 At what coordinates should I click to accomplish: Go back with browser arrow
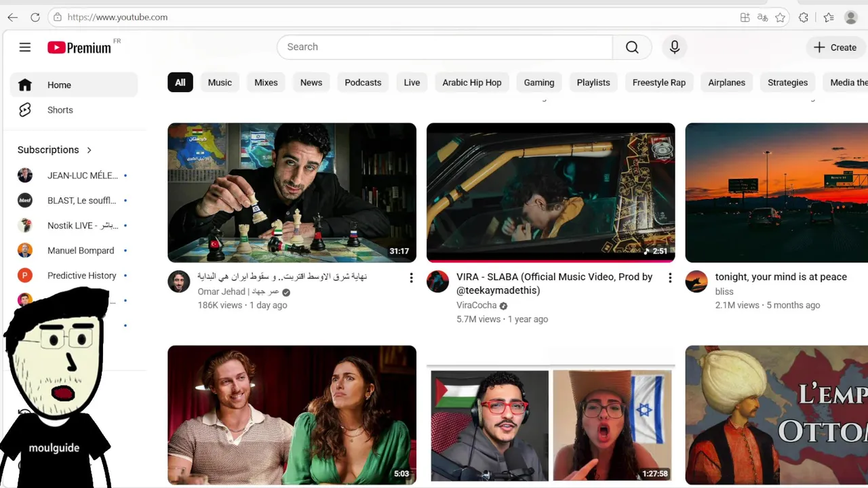click(12, 17)
